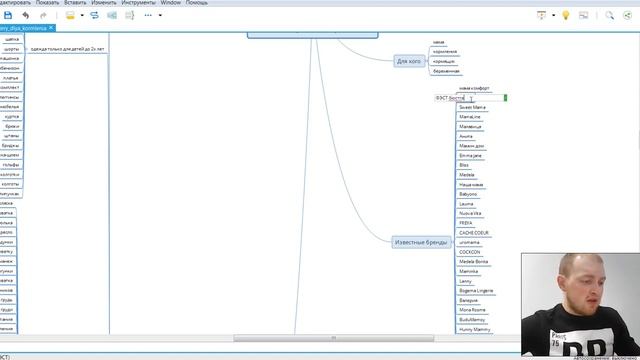This screenshot has height=360, width=640.
Task: Select the Medela Bonita brand subtopic
Action: click(x=473, y=262)
